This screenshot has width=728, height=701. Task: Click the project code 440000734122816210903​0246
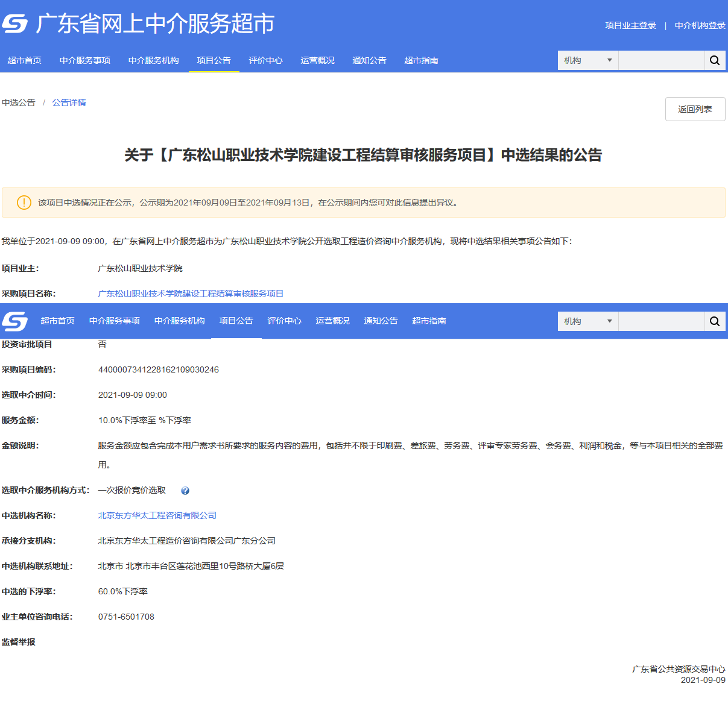(159, 369)
